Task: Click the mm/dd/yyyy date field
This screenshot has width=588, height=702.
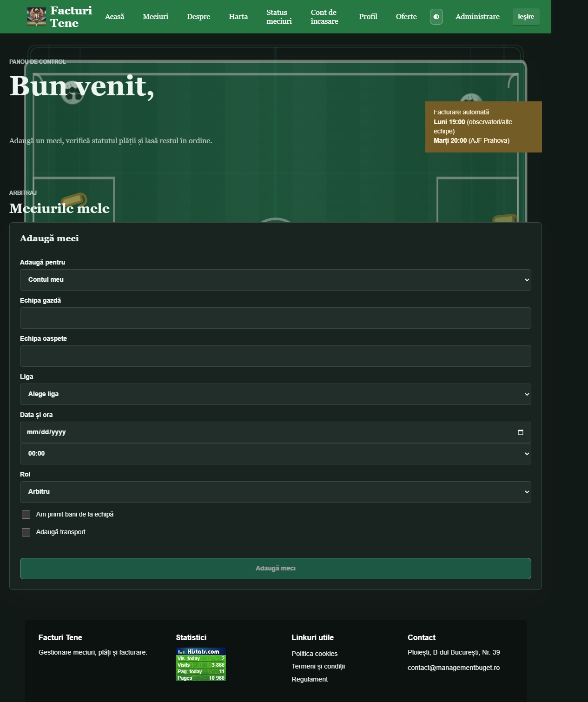Action: point(275,432)
